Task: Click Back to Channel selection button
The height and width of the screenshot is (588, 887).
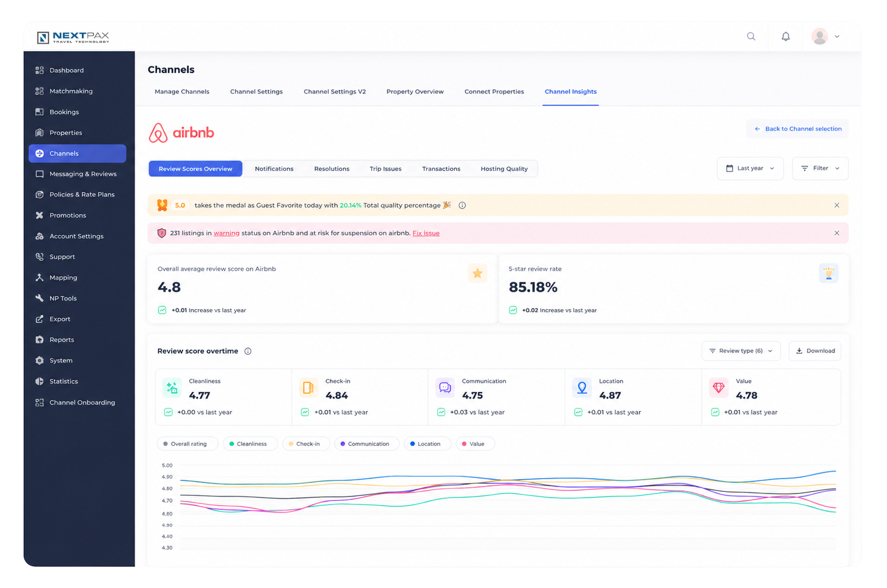Action: [797, 129]
